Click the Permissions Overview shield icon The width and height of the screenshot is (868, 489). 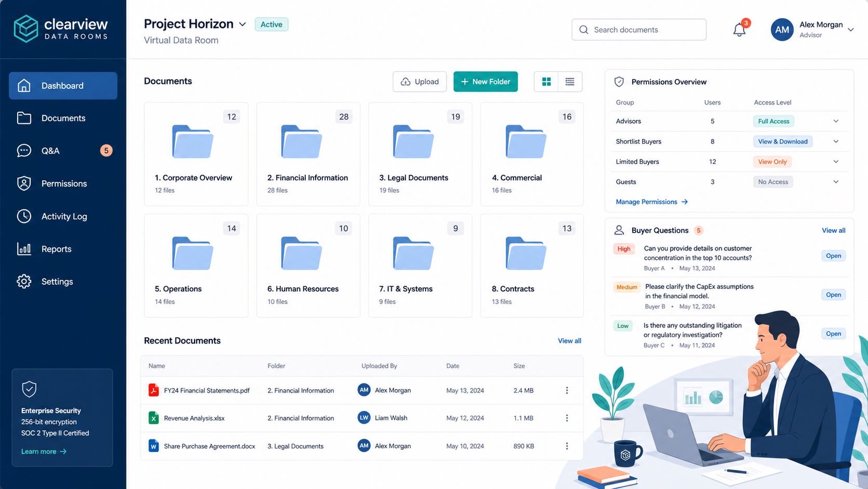tap(619, 82)
